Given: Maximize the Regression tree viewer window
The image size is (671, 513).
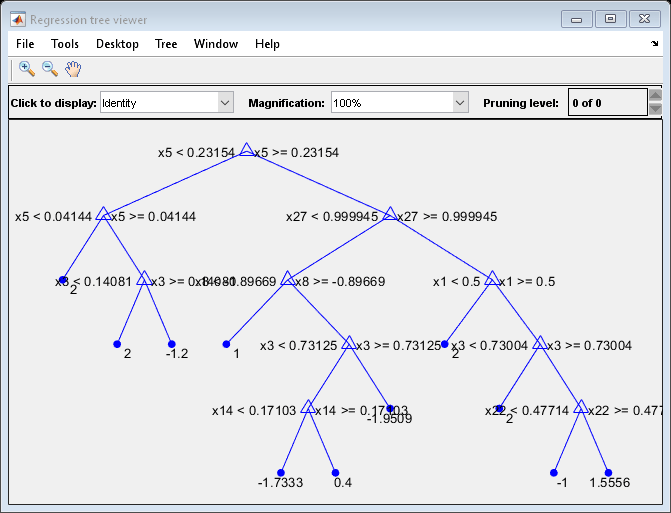Looking at the screenshot, I should (610, 19).
